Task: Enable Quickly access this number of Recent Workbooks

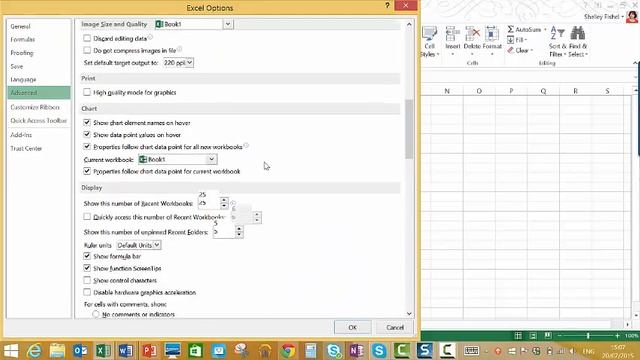Action: [x=87, y=217]
